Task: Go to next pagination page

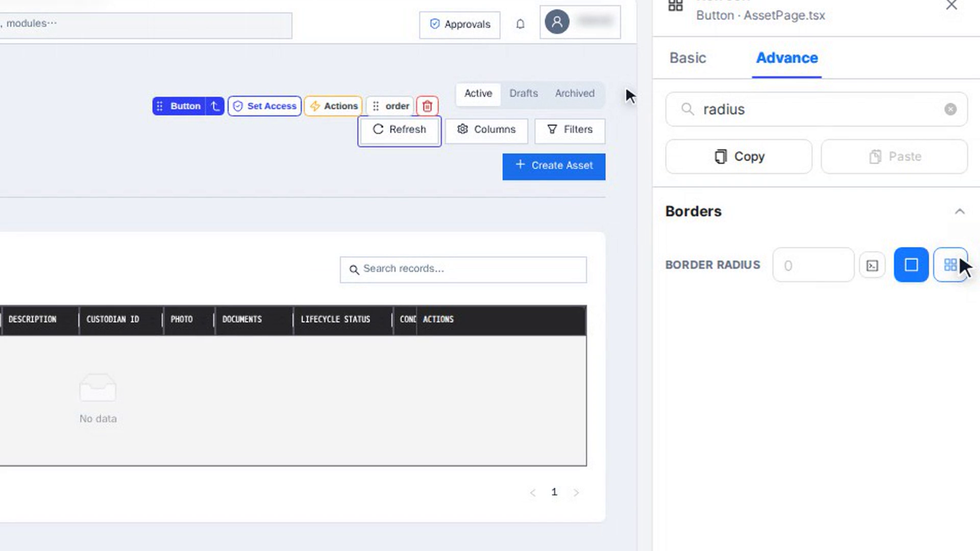Action: 576,492
